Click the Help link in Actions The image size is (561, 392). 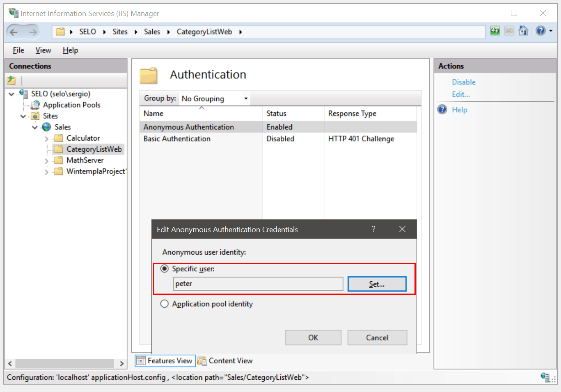[460, 109]
